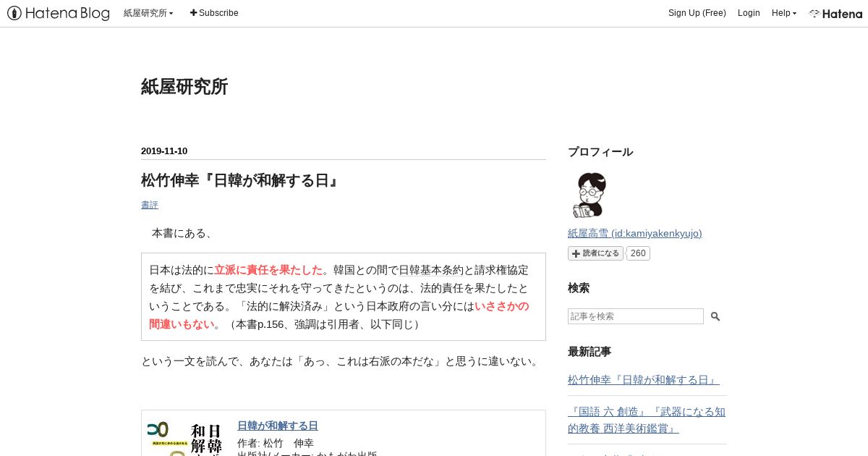Click the profile avatar illustration

pyautogui.click(x=590, y=195)
